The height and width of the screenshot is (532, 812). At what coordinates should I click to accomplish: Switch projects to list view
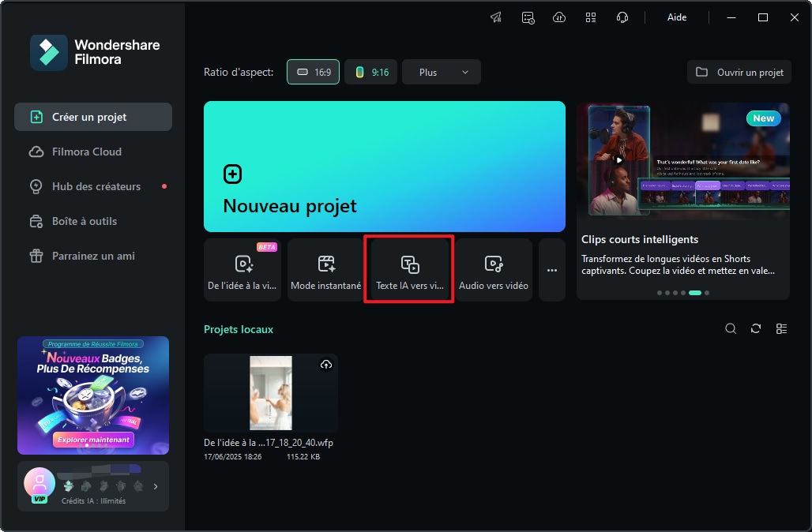click(781, 328)
